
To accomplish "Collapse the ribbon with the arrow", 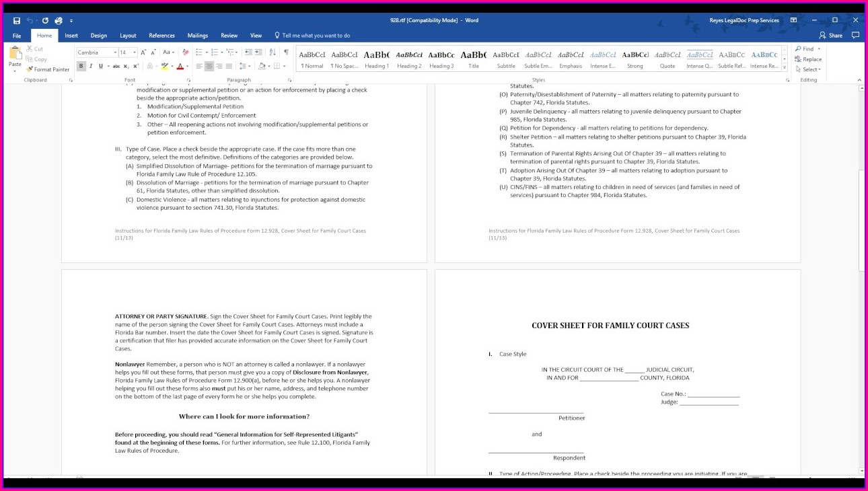I will coord(860,80).
